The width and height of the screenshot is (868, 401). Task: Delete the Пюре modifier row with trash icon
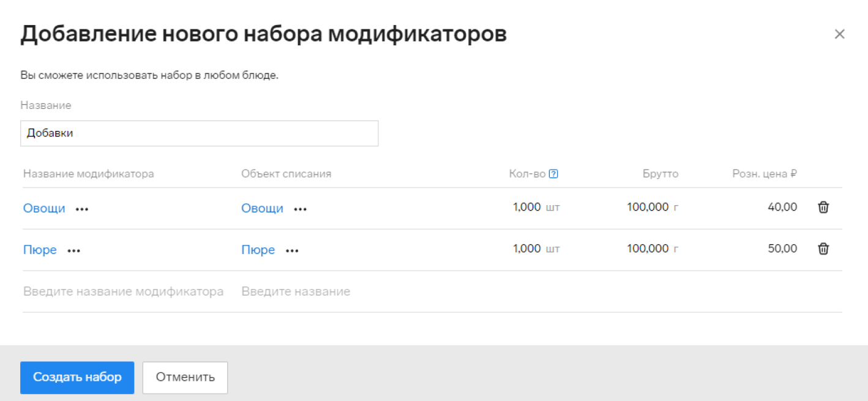823,249
